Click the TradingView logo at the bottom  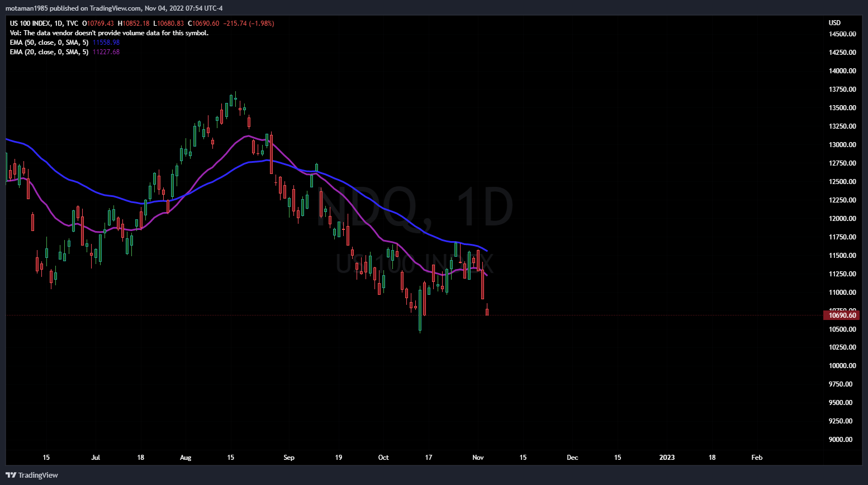(32, 475)
